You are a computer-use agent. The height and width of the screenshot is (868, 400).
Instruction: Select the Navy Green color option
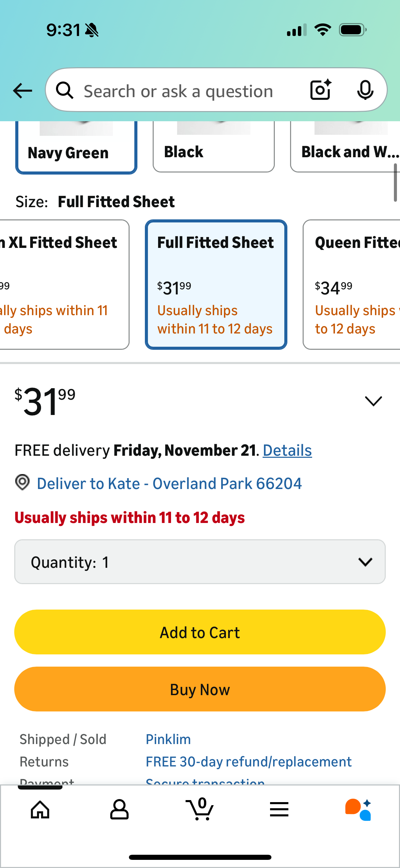tap(76, 149)
